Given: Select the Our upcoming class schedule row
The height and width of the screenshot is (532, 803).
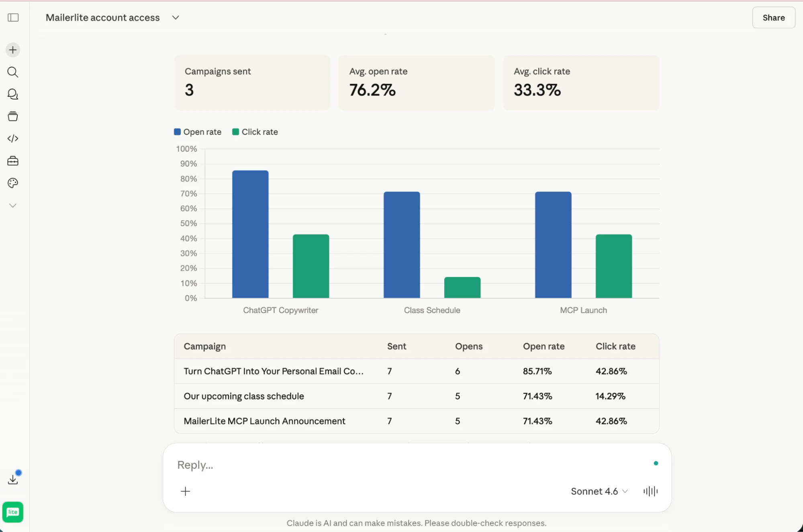Looking at the screenshot, I should (x=417, y=396).
